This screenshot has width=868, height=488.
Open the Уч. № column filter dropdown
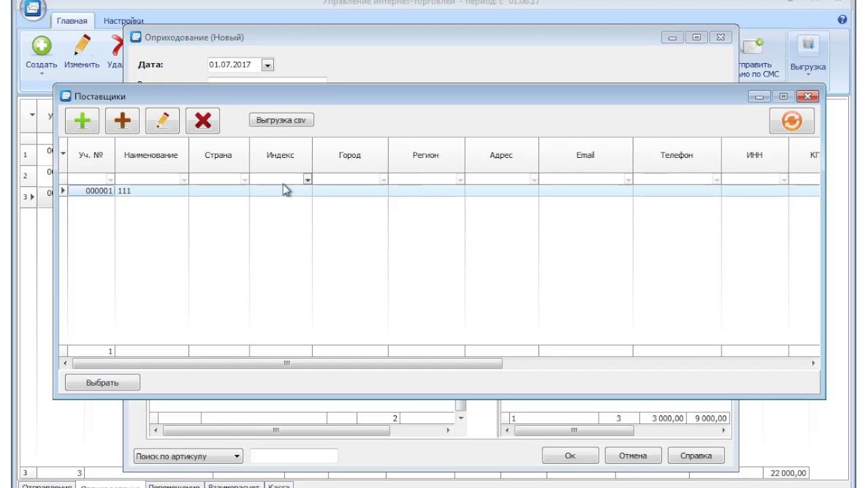[110, 180]
